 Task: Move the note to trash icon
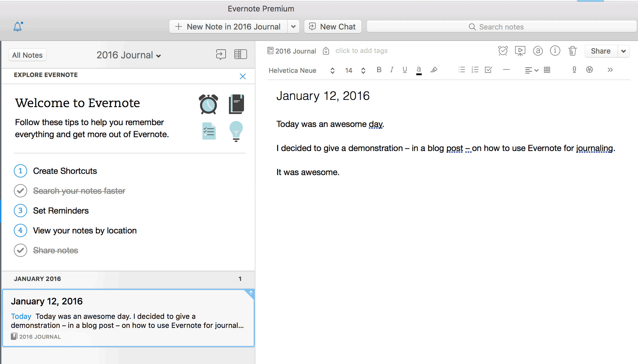tap(573, 51)
